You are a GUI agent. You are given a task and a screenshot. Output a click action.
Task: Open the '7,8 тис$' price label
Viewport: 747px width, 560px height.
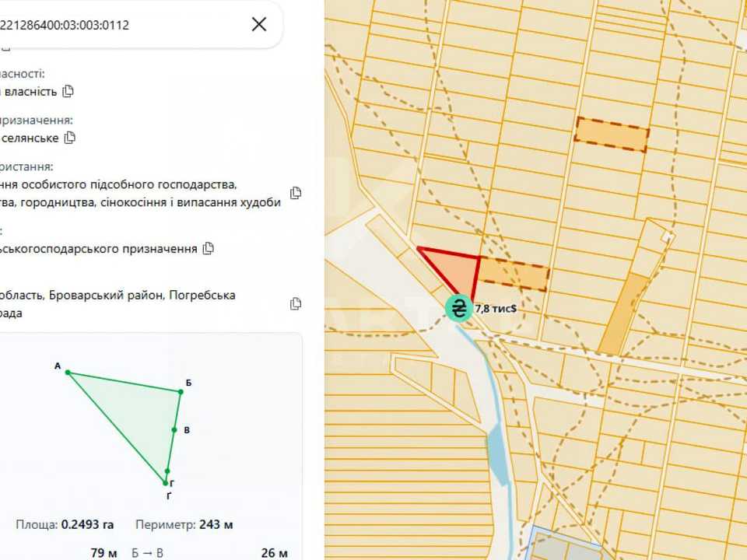pyautogui.click(x=496, y=309)
